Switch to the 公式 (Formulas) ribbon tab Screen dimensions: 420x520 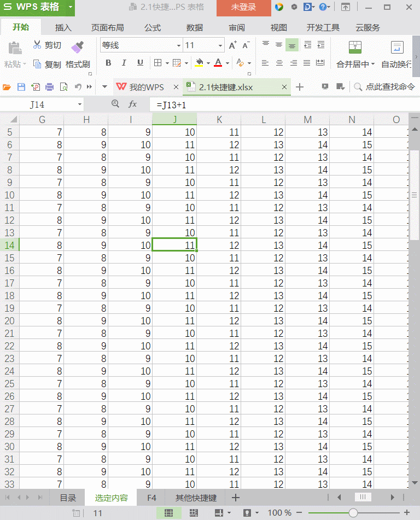[153, 28]
